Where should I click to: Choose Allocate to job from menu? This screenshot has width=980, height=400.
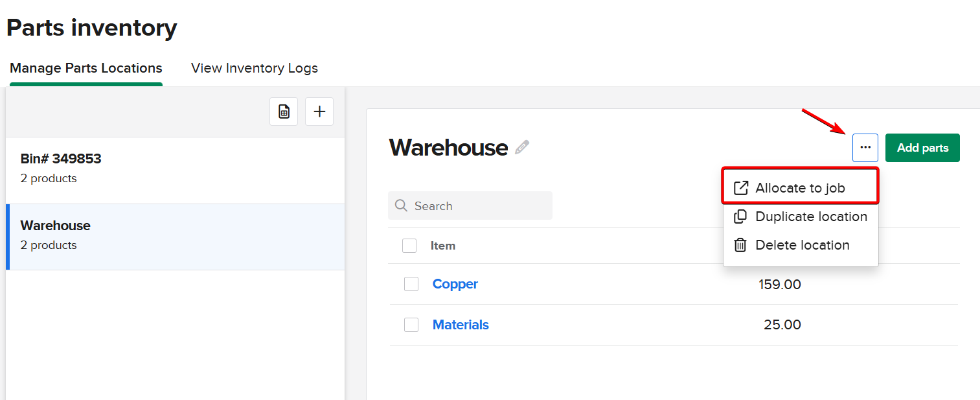coord(800,188)
